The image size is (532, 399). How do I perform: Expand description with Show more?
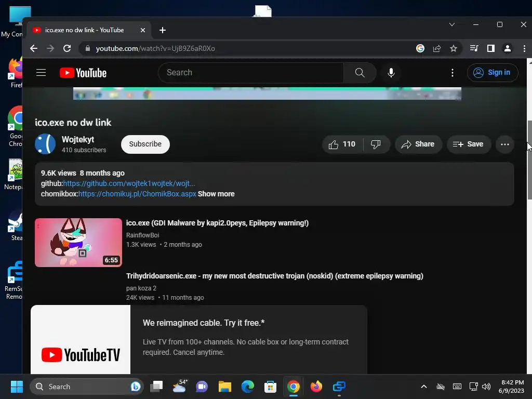216,194
